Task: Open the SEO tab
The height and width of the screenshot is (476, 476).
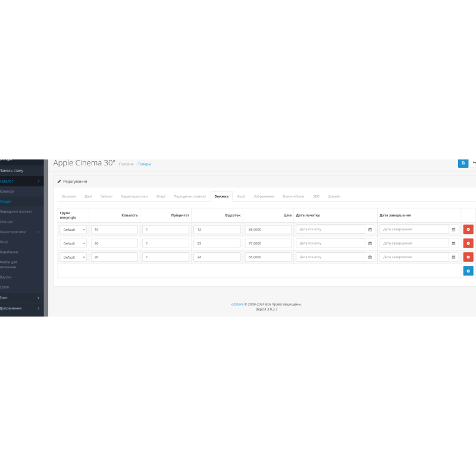Action: coord(316,196)
